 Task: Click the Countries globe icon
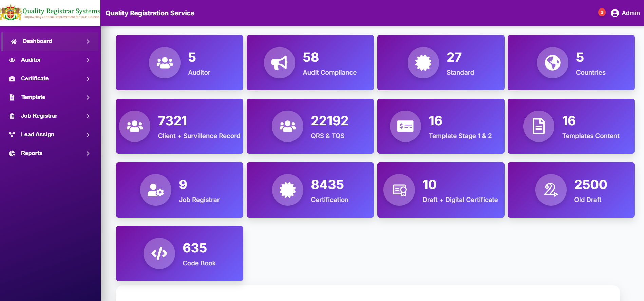pos(553,63)
